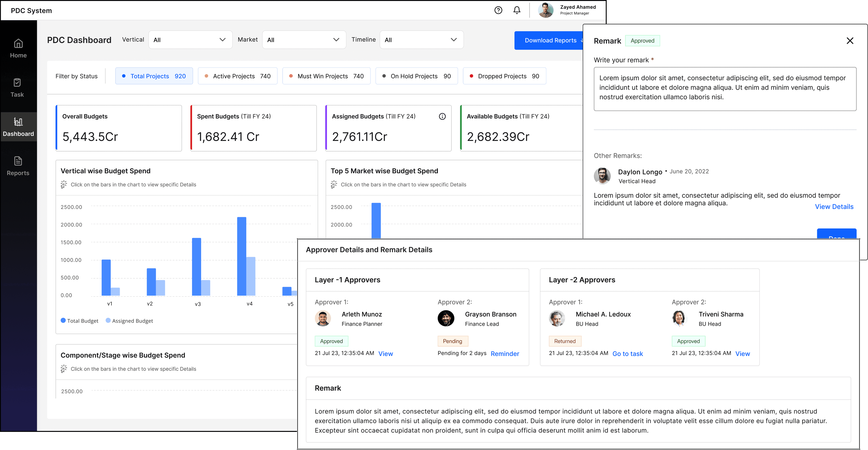Select Total Projects filter tab

tap(154, 76)
